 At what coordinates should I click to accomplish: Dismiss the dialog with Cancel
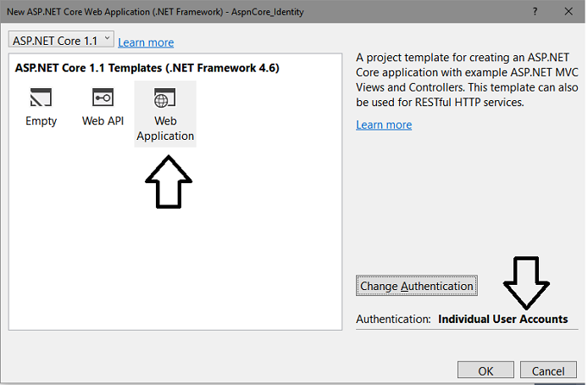click(548, 371)
